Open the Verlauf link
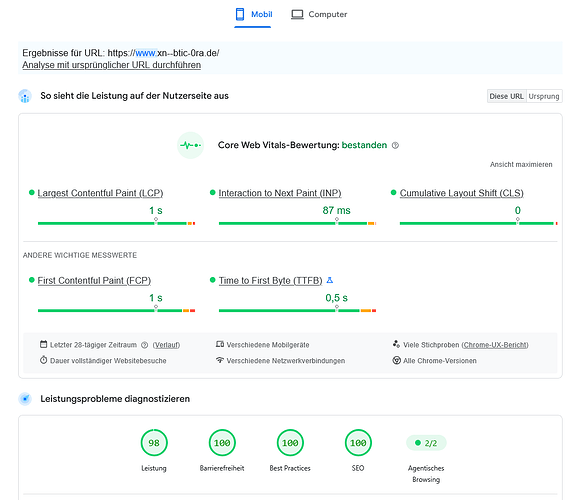The height and width of the screenshot is (500, 579). (x=166, y=345)
